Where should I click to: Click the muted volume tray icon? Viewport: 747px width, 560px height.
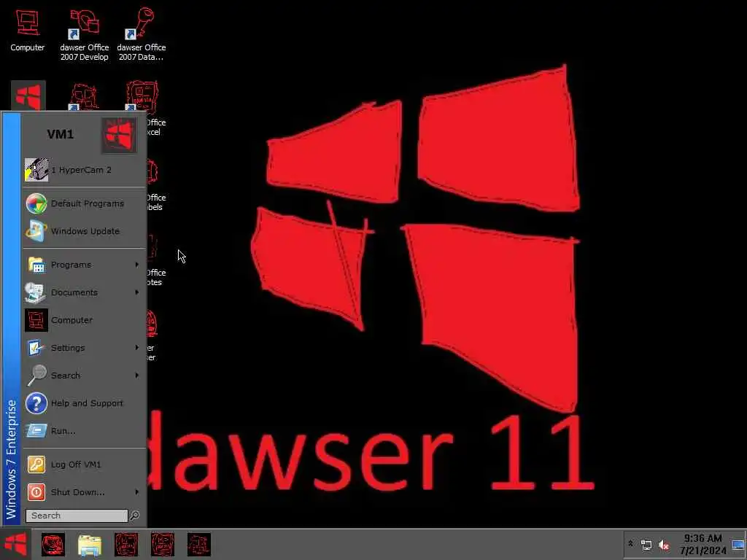664,545
